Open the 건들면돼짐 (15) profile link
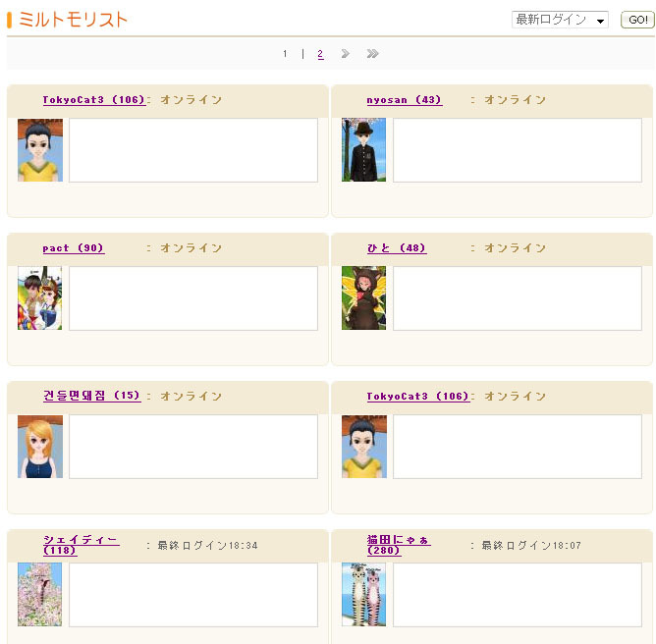 point(91,396)
